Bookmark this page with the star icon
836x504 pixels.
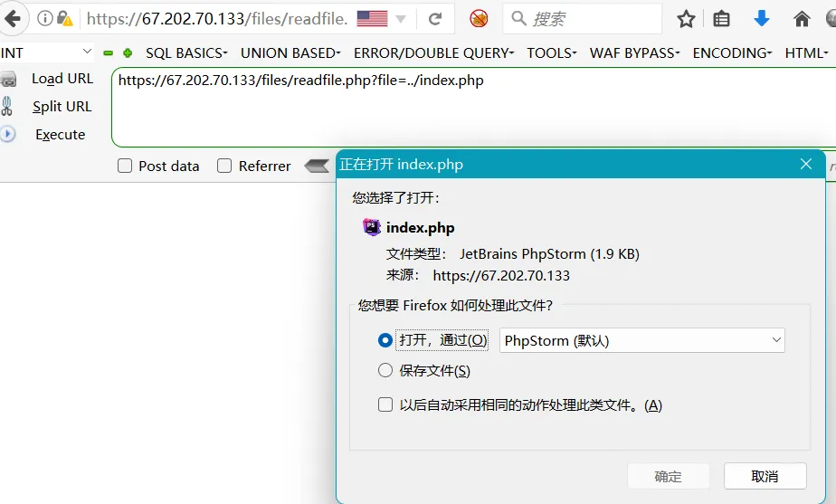pos(687,19)
